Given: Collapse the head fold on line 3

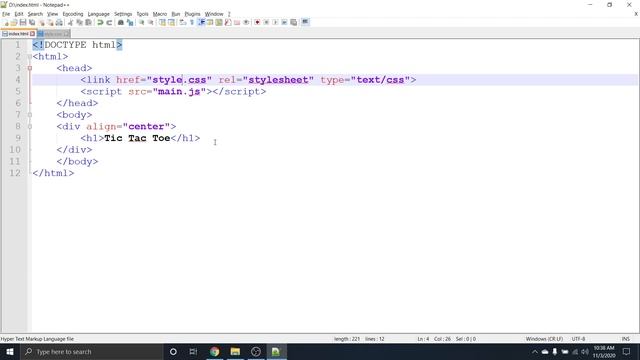Looking at the screenshot, I should click(x=30, y=68).
